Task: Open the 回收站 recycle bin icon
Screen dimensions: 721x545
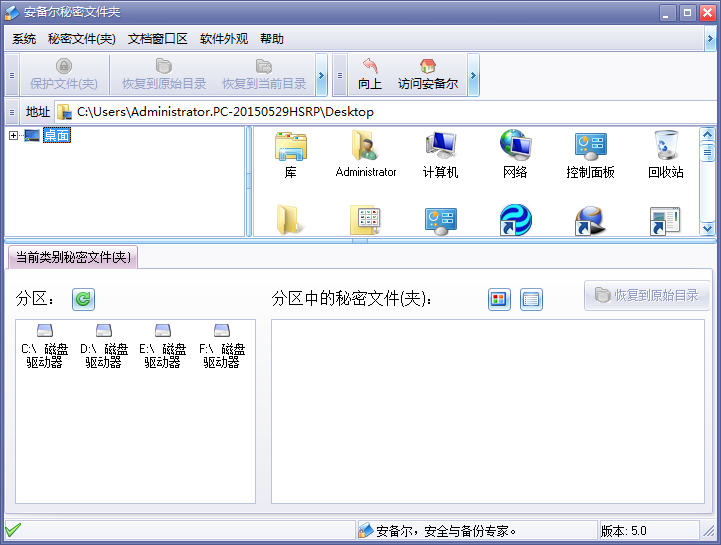Action: pyautogui.click(x=665, y=154)
